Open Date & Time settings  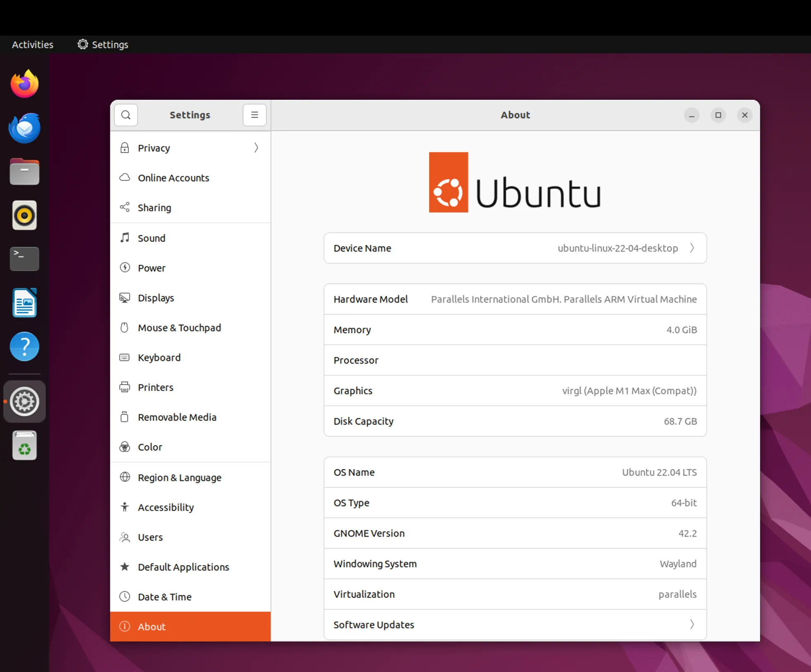pos(164,597)
